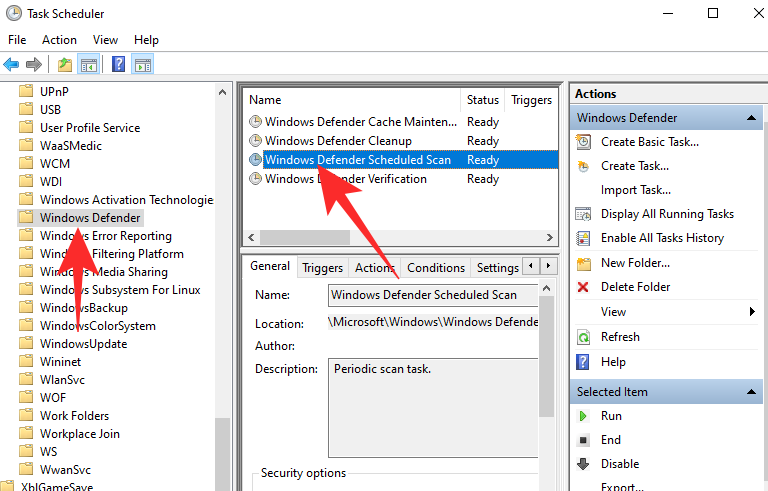The image size is (768, 491).
Task: Click the Enable All Tasks History icon
Action: [583, 238]
